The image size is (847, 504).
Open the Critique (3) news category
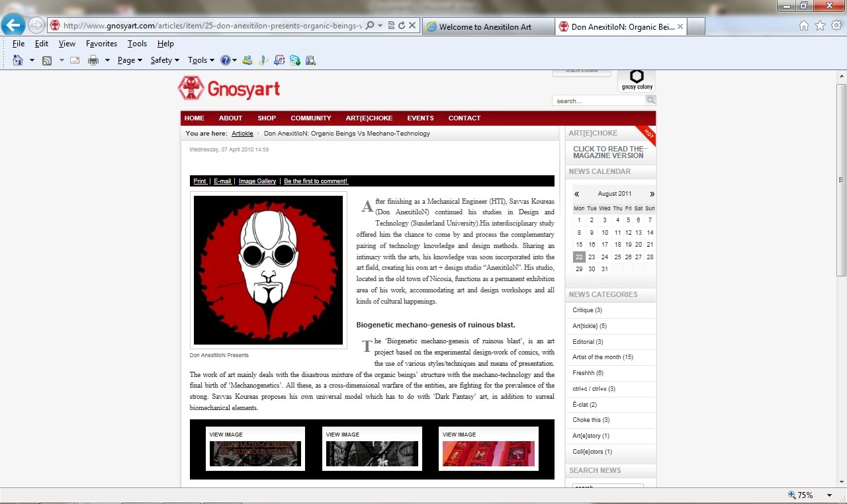pos(588,310)
